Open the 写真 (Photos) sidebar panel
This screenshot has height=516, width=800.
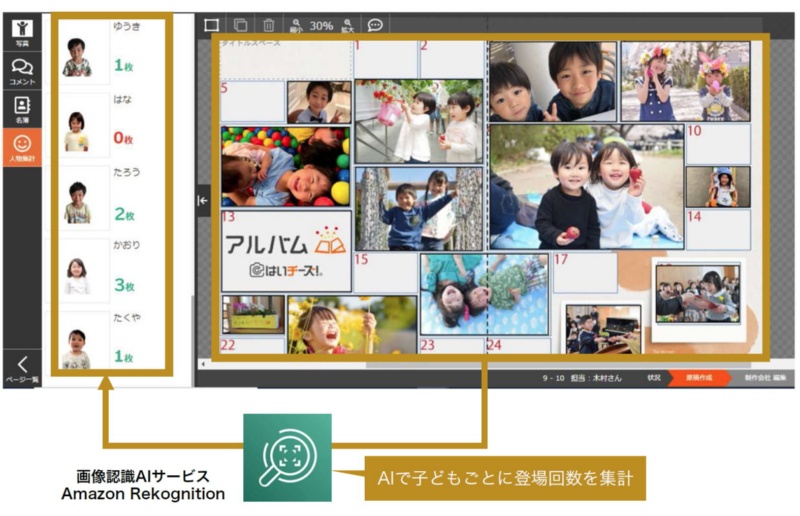[21, 32]
